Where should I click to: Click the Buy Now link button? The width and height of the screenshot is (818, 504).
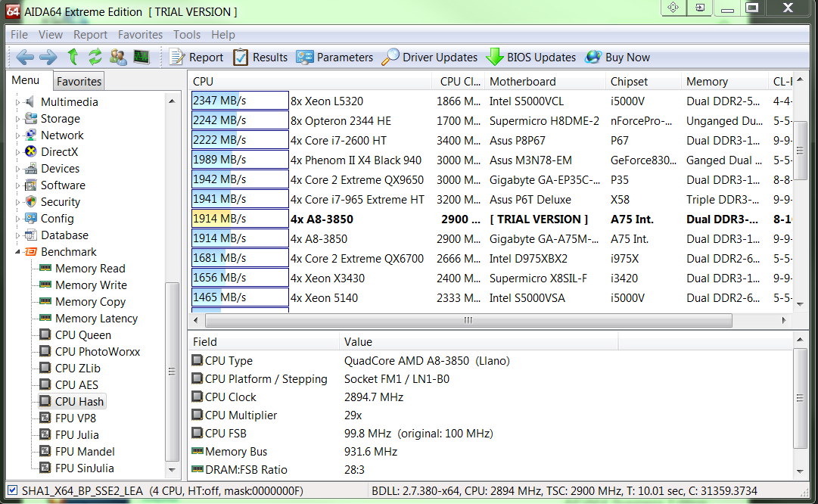tap(617, 58)
